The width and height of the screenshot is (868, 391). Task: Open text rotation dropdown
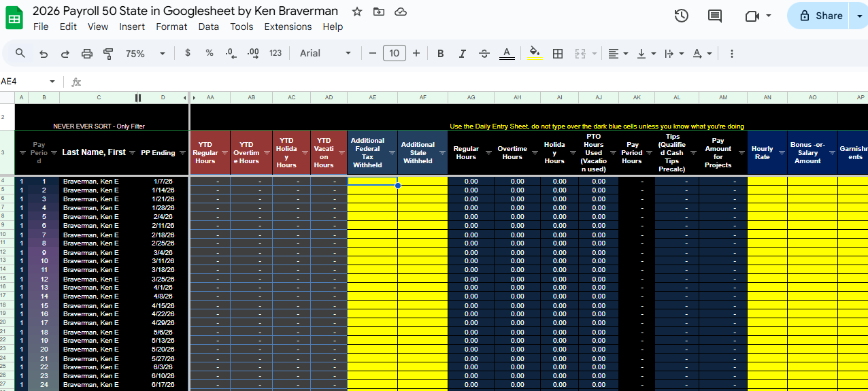click(x=702, y=53)
